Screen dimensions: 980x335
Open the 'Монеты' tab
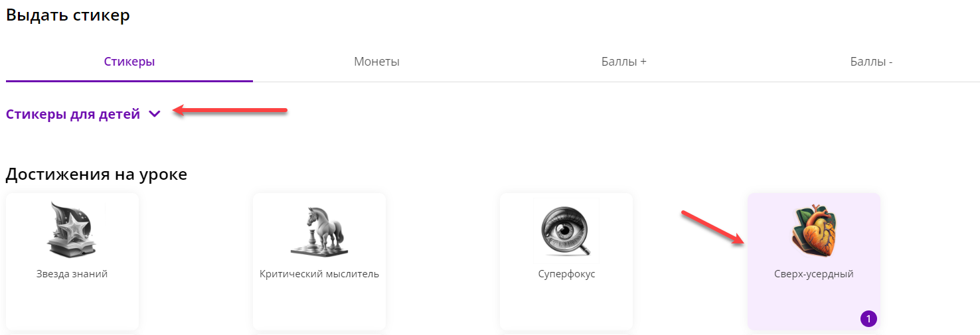point(376,62)
